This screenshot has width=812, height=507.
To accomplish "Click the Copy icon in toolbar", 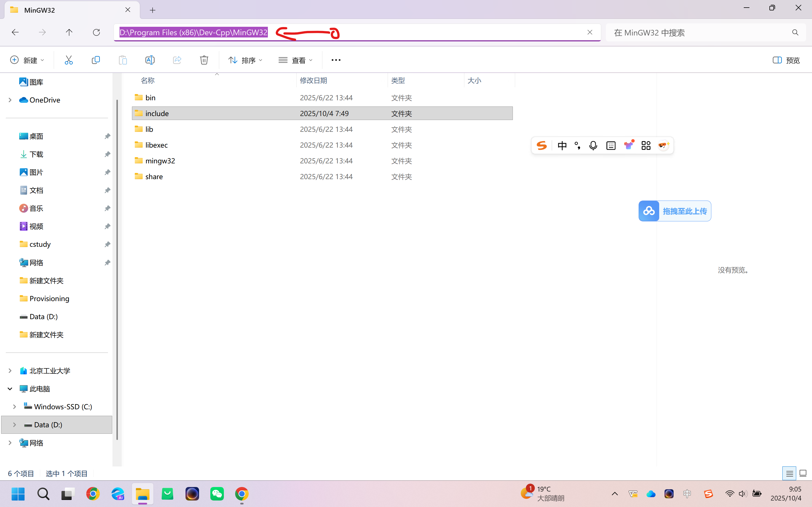I will [96, 60].
